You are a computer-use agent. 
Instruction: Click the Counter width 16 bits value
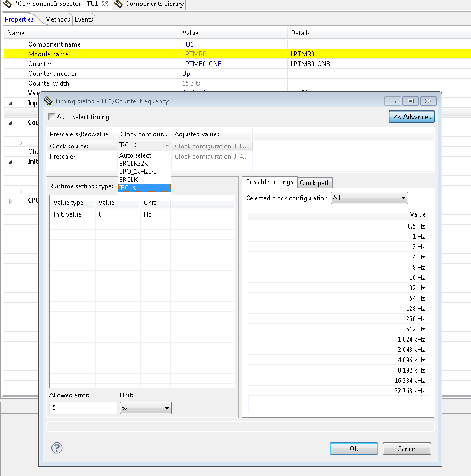191,83
